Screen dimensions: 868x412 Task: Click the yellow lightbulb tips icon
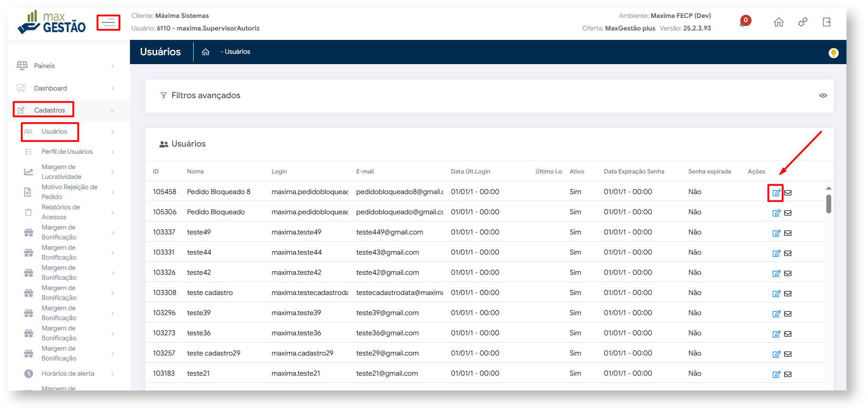coord(833,53)
